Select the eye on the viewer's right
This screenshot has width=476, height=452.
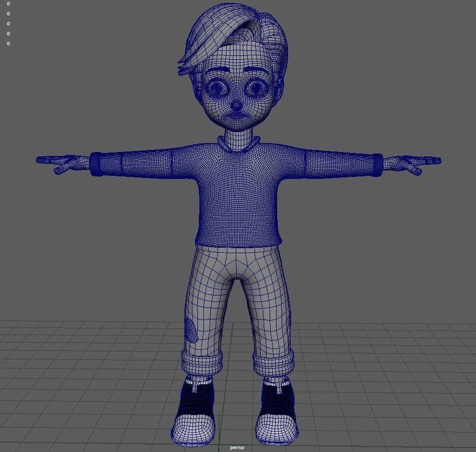257,87
